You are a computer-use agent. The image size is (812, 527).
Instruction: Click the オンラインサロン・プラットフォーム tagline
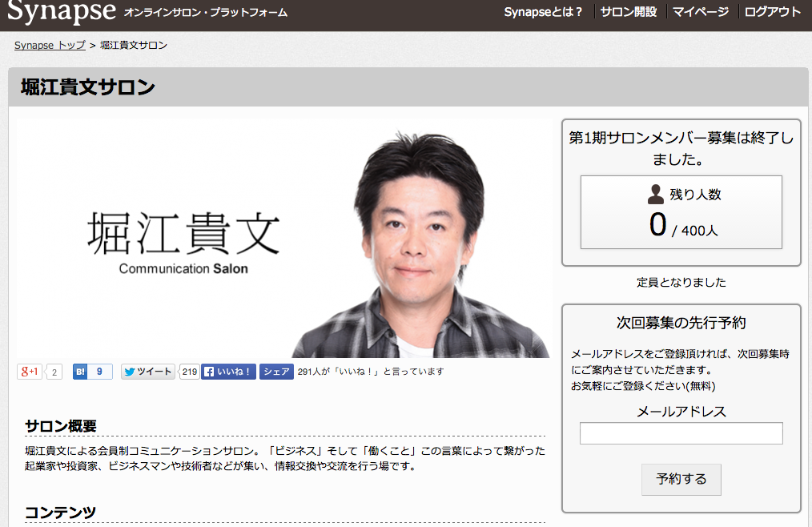[206, 13]
